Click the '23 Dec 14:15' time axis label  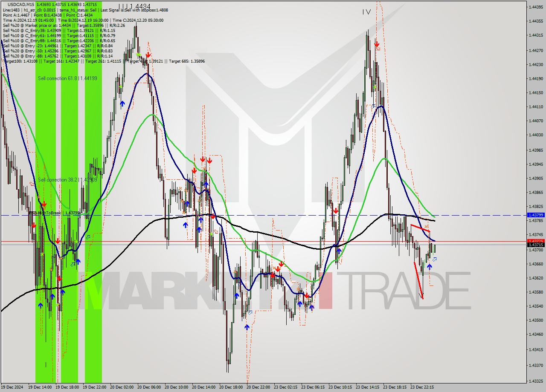(x=368, y=387)
